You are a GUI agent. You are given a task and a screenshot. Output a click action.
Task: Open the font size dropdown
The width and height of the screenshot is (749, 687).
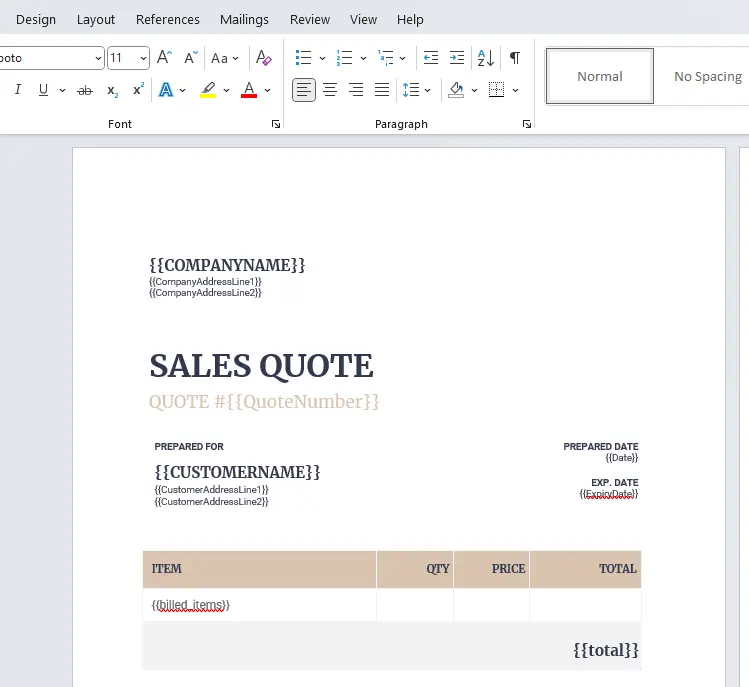point(143,58)
